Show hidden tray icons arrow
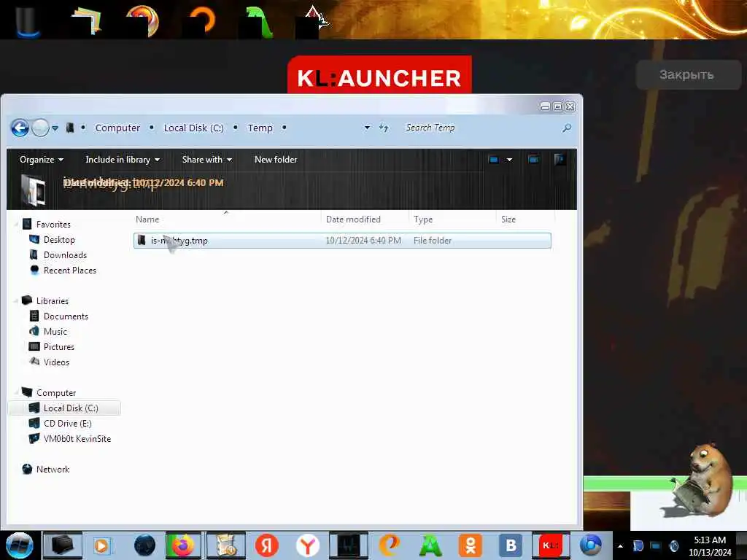Screen dimensions: 747x560 (x=620, y=546)
